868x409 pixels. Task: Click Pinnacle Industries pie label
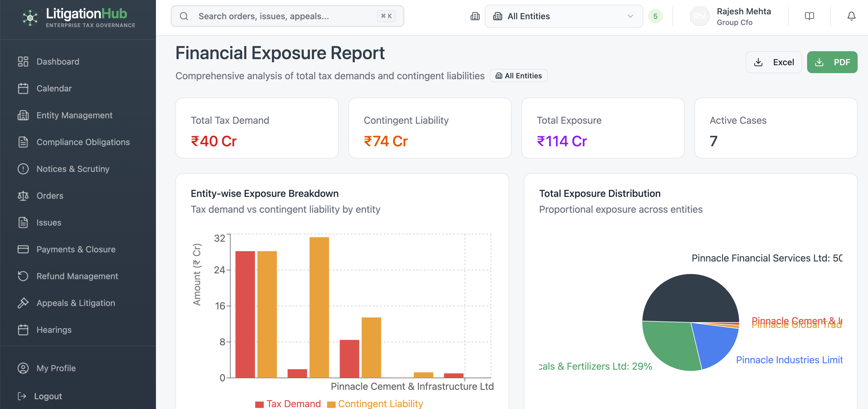[789, 360]
